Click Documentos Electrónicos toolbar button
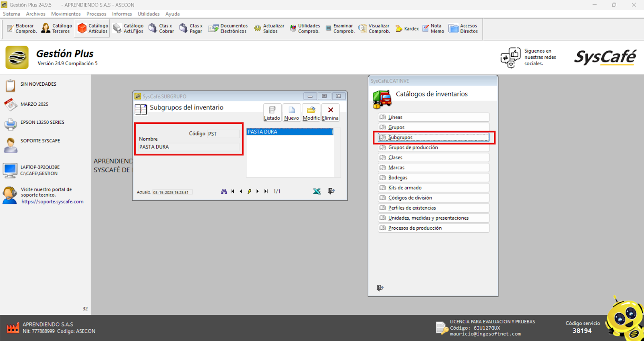 [x=228, y=29]
